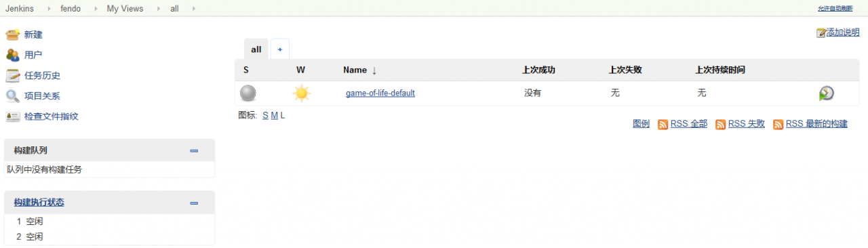Set icon size to M
This screenshot has height=248, width=868.
point(274,116)
